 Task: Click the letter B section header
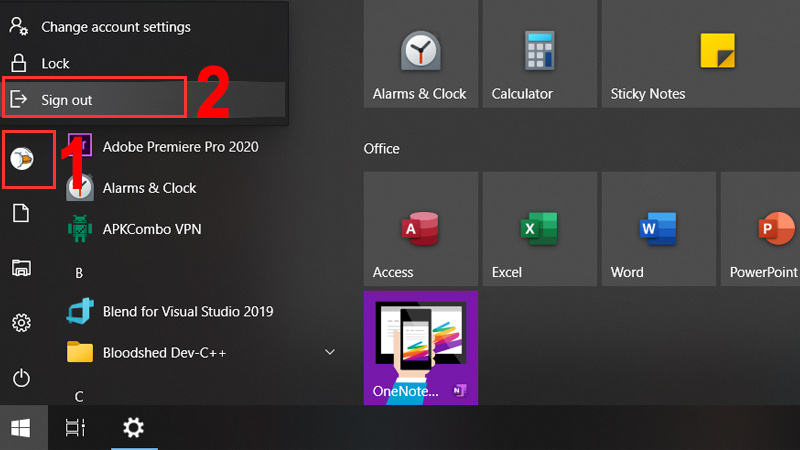click(79, 273)
